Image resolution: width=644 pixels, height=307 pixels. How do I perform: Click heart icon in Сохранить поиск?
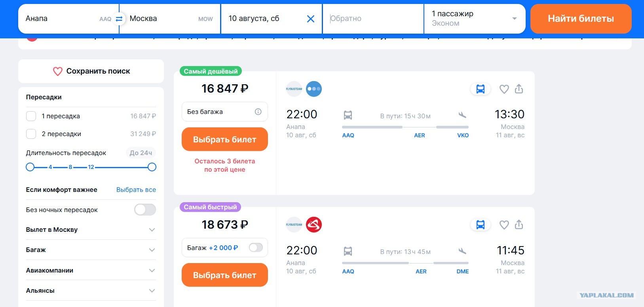pos(58,71)
